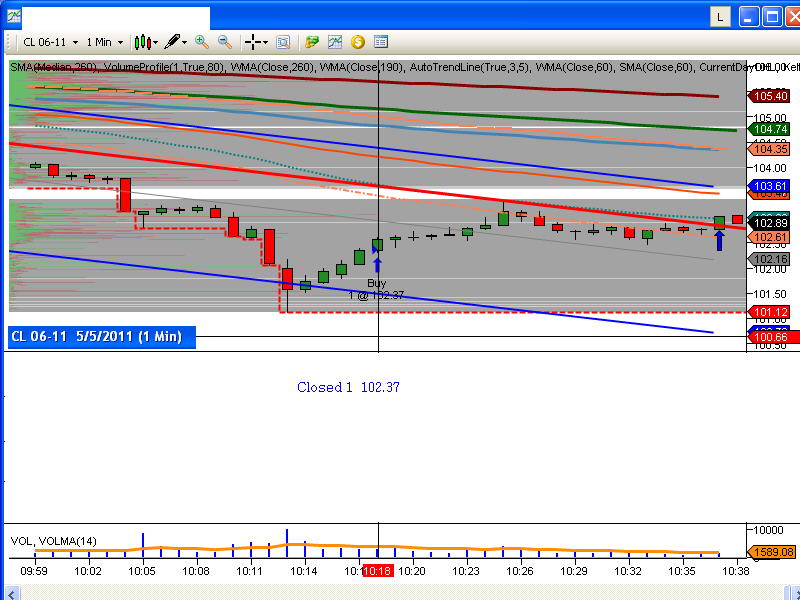
Task: Minimize the chart window
Action: tap(748, 17)
